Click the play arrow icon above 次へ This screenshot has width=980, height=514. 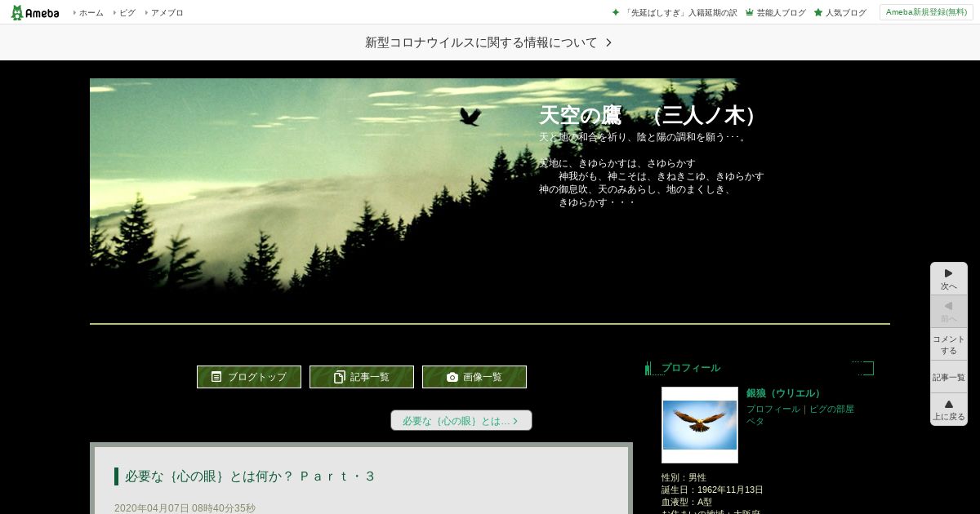click(x=949, y=273)
